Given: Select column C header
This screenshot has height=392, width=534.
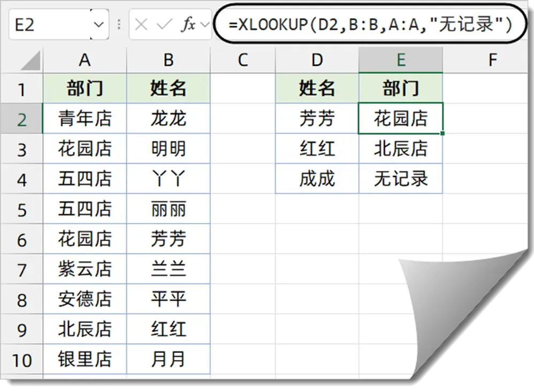Looking at the screenshot, I should click(243, 60).
